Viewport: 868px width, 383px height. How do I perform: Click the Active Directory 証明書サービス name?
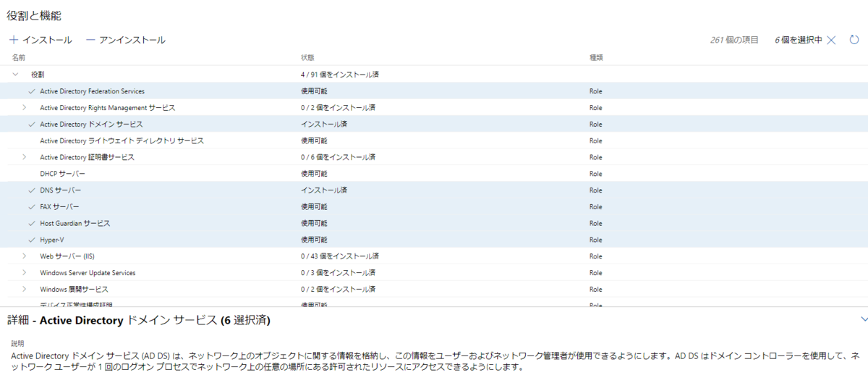tap(87, 157)
